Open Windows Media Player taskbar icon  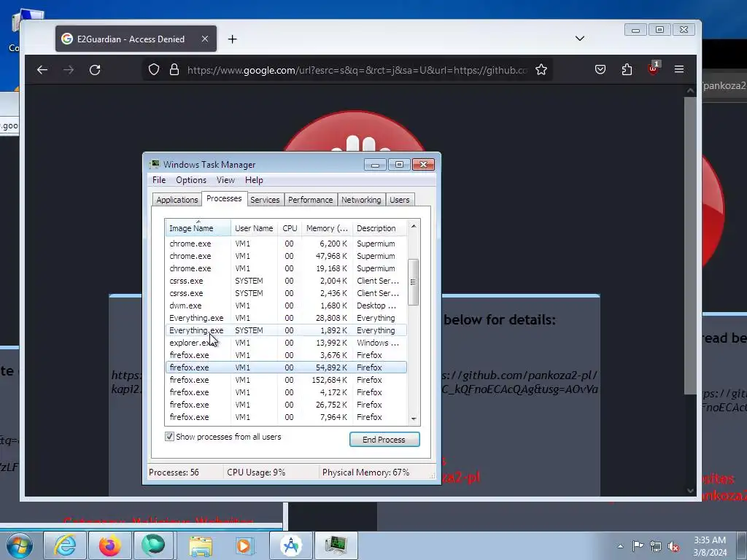point(244,545)
